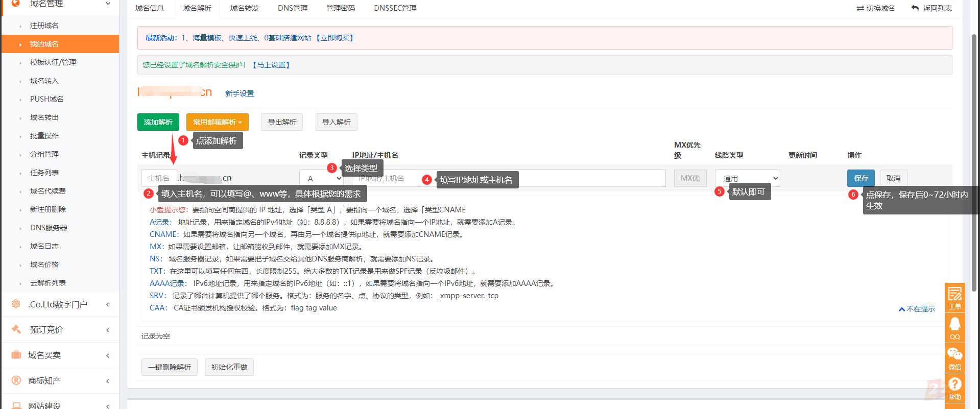Collapse the tips with 不在提示

tap(917, 309)
